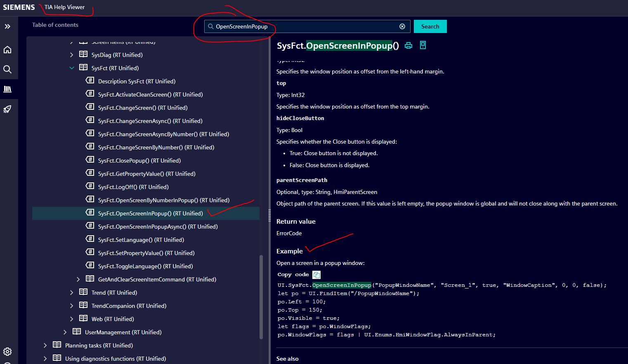Open the sidebar search icon
This screenshot has height=364, width=628.
coord(7,69)
